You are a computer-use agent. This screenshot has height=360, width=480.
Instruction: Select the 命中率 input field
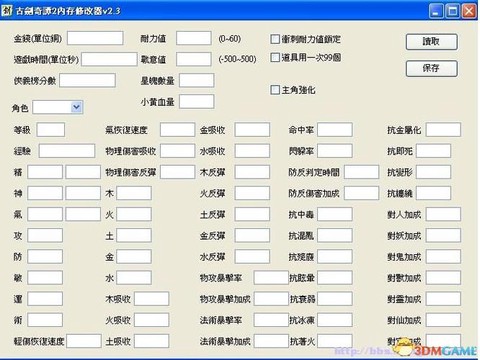[x=335, y=130]
